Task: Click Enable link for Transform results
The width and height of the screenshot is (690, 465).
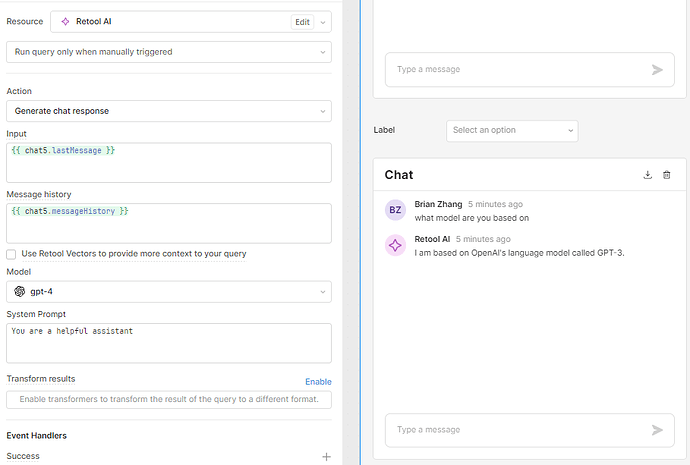Action: point(318,381)
